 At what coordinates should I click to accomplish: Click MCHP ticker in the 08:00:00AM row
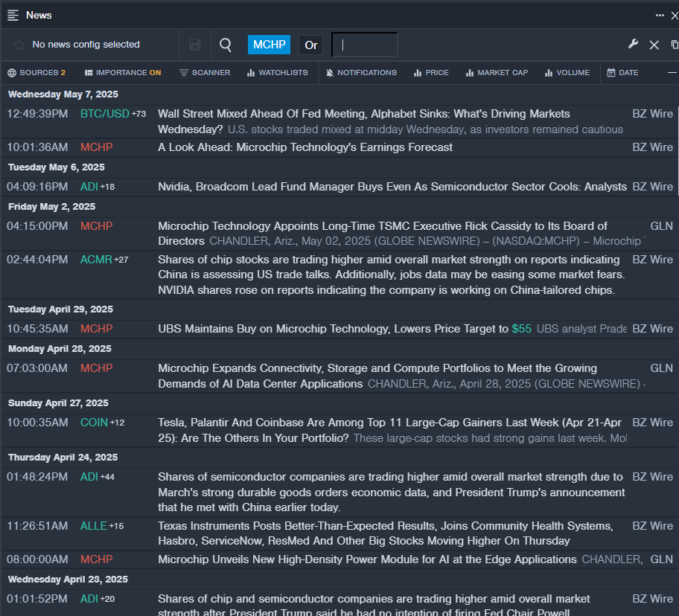(x=96, y=559)
